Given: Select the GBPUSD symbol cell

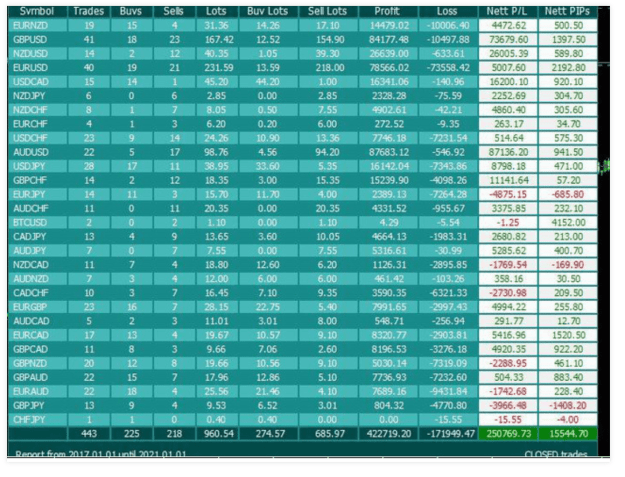Looking at the screenshot, I should (x=37, y=40).
